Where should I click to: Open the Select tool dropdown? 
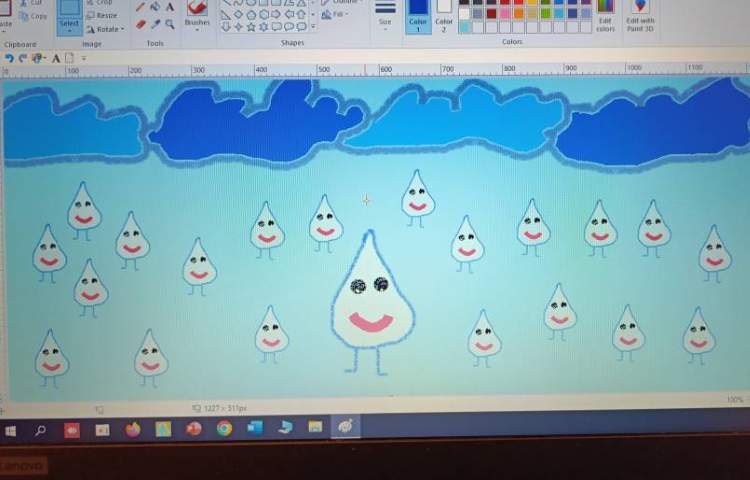tap(69, 23)
